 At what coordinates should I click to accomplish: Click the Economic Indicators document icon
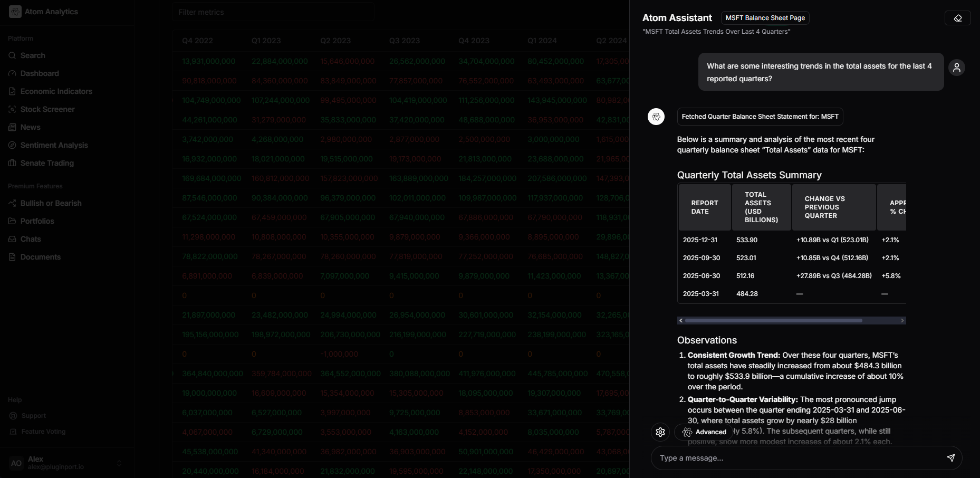[12, 91]
